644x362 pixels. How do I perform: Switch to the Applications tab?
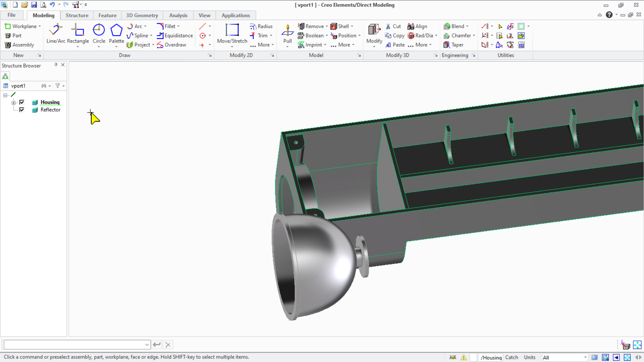(x=235, y=15)
